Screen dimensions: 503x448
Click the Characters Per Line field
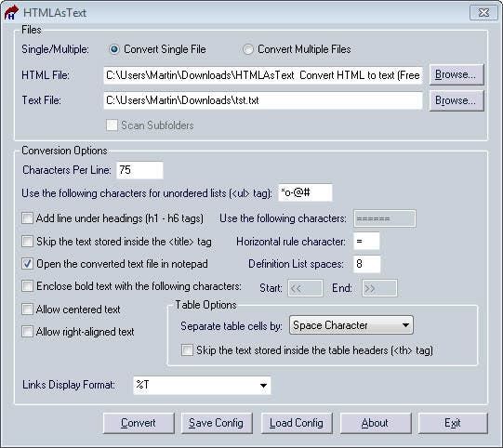139,170
